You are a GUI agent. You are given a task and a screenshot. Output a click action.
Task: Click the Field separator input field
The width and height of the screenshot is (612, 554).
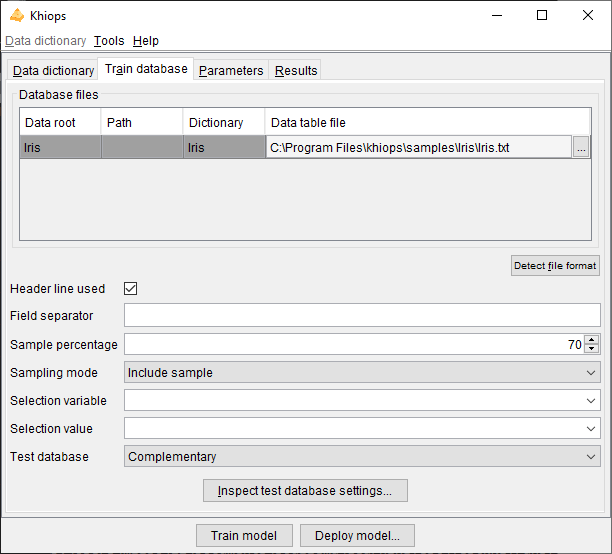[x=362, y=315]
